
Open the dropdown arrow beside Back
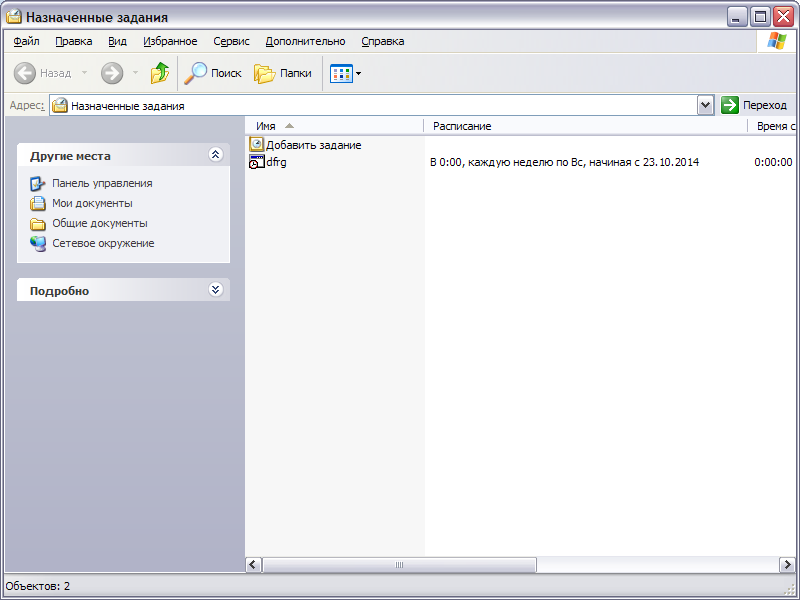coord(85,73)
